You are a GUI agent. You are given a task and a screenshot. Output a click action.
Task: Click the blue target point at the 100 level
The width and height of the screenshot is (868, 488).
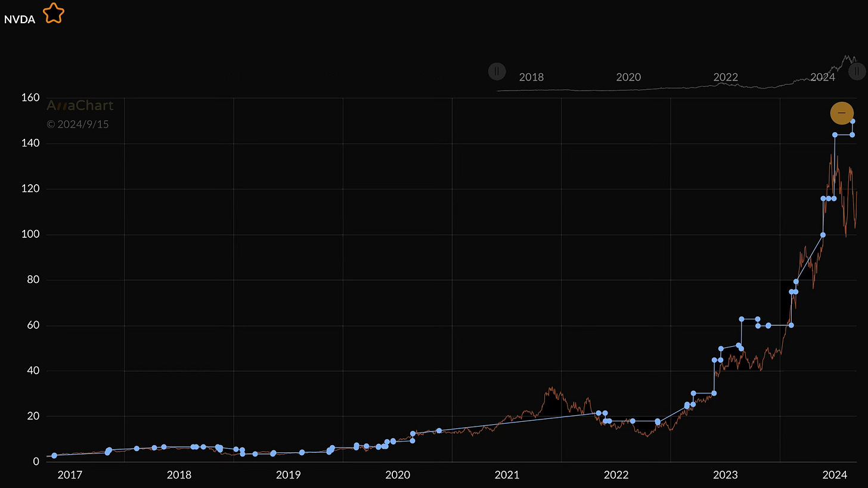823,235
